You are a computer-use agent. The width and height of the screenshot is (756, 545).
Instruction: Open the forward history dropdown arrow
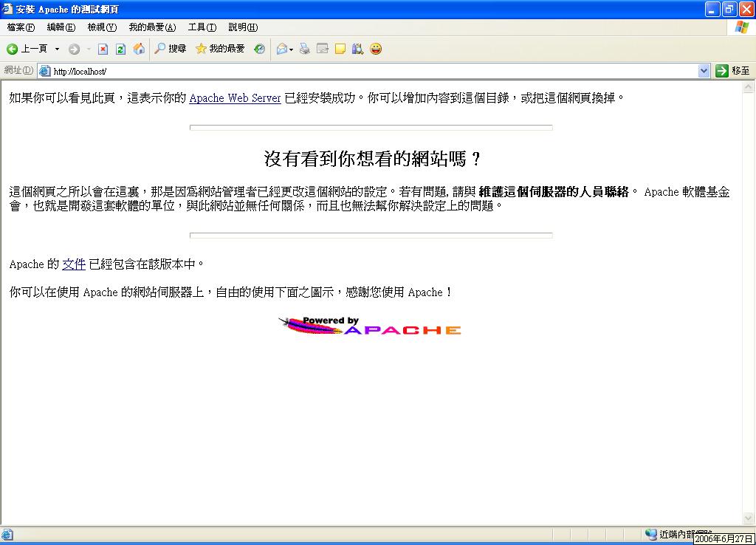[x=89, y=49]
